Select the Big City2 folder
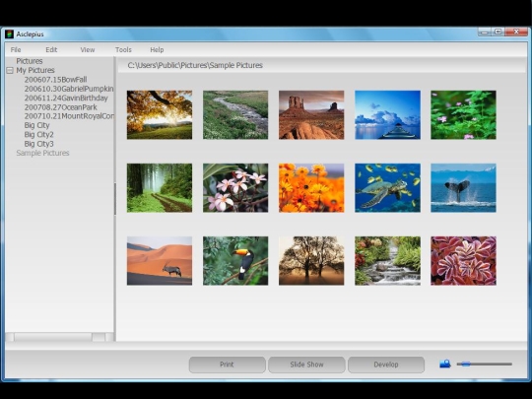532x399 pixels. click(39, 135)
